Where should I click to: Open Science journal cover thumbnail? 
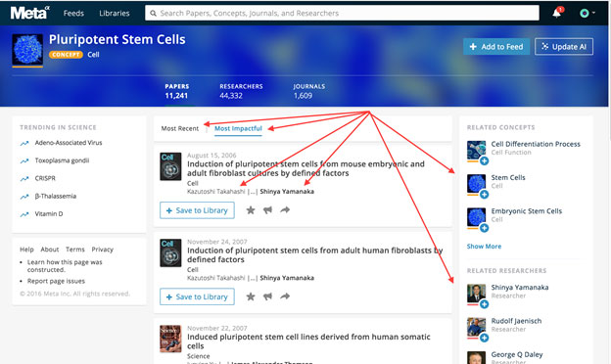click(x=170, y=339)
